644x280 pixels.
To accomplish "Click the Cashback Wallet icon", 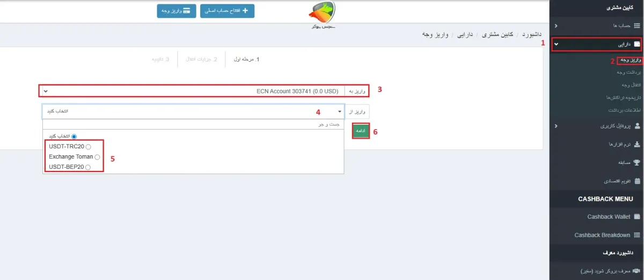I will click(637, 217).
